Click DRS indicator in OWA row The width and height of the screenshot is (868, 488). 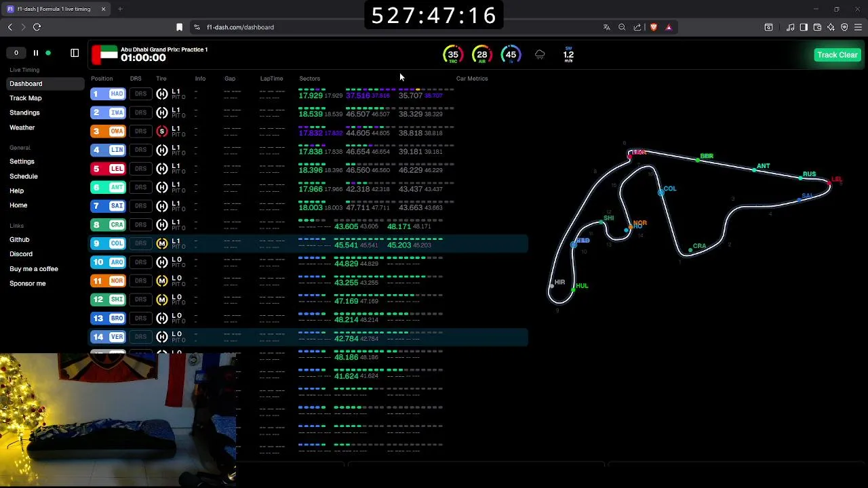[x=140, y=131]
